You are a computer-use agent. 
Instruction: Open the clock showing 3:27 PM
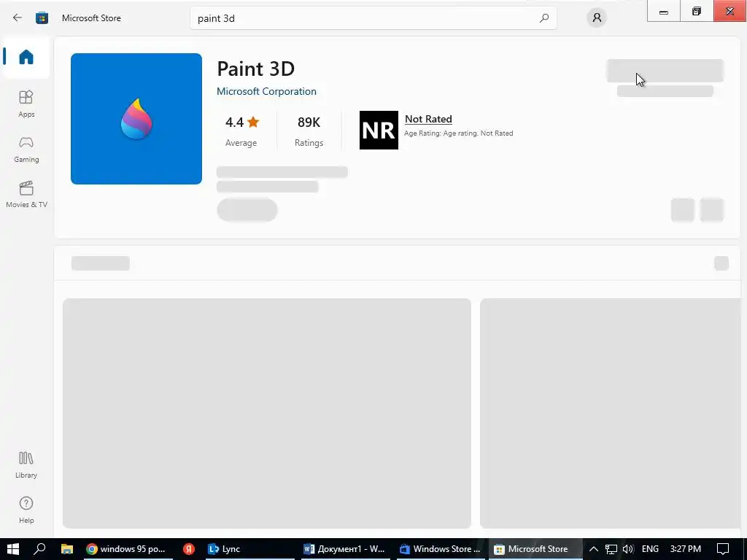click(x=686, y=549)
